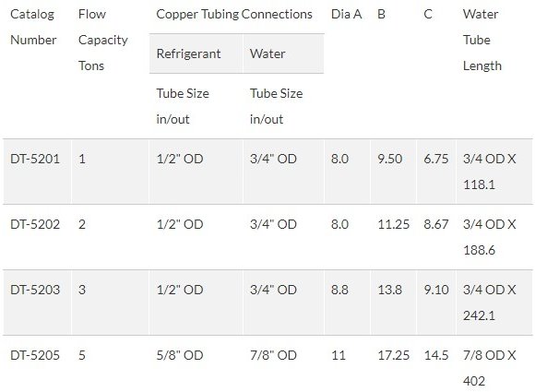Select the Flow Capacity Tons header

103,40
